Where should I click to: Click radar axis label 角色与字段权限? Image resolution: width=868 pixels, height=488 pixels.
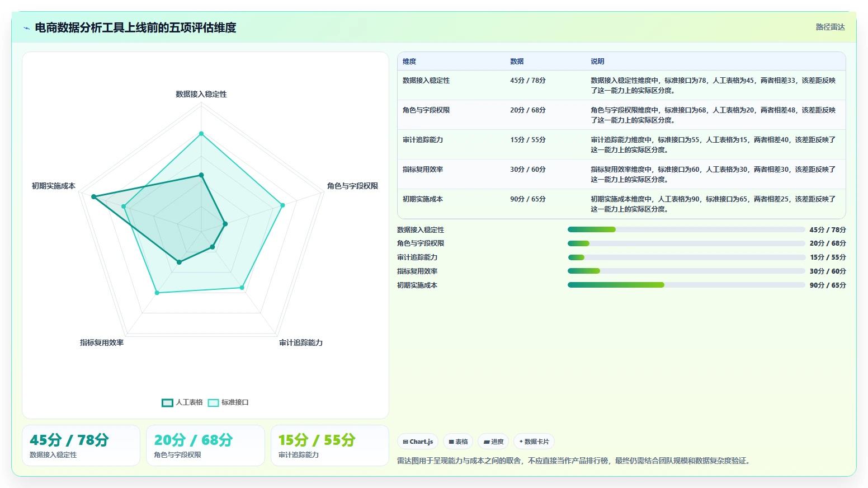pyautogui.click(x=352, y=186)
